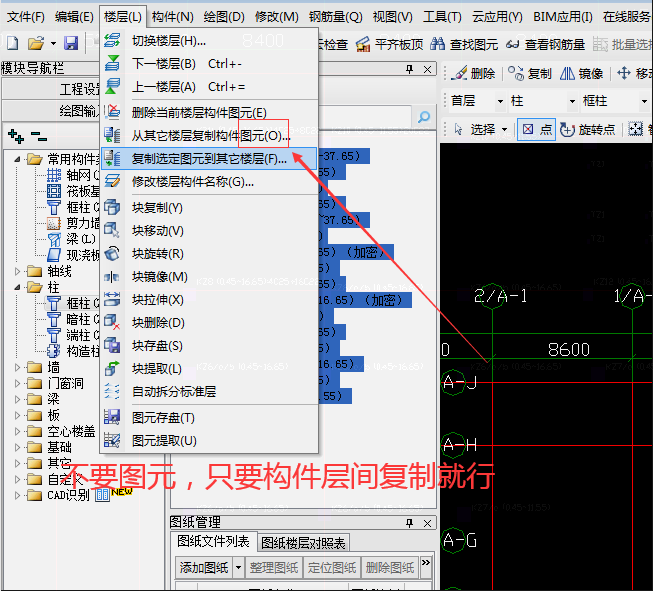Viewport: 653px width, 591px height.
Task: Click the search magnifier icon
Action: pos(424,117)
